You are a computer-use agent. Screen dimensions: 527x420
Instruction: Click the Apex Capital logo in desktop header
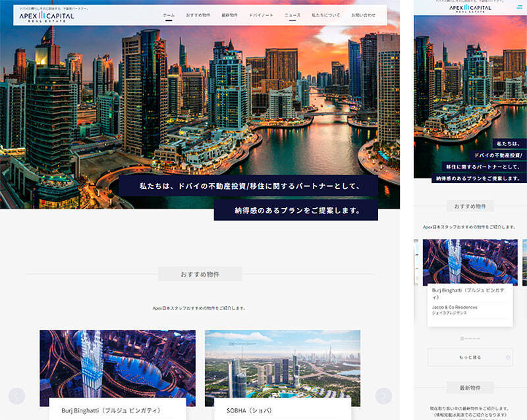(x=46, y=16)
